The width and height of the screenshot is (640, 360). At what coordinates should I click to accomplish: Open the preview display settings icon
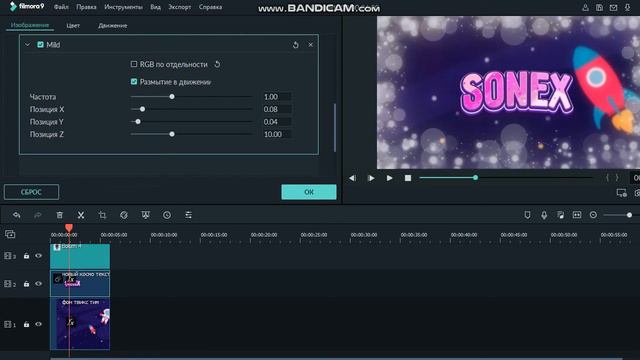[622, 193]
